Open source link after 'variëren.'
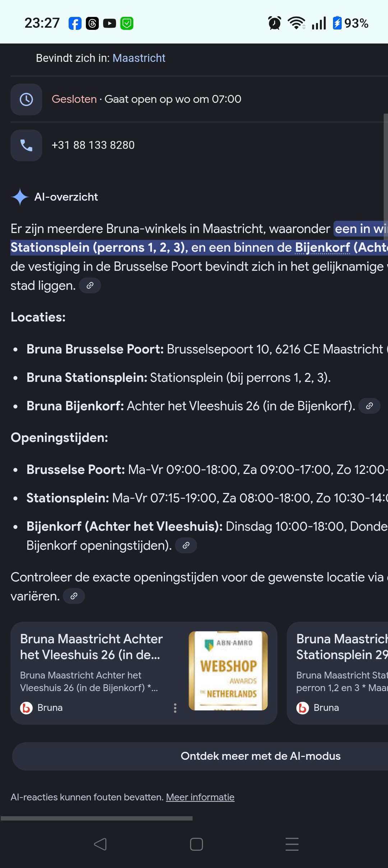 coord(74,596)
